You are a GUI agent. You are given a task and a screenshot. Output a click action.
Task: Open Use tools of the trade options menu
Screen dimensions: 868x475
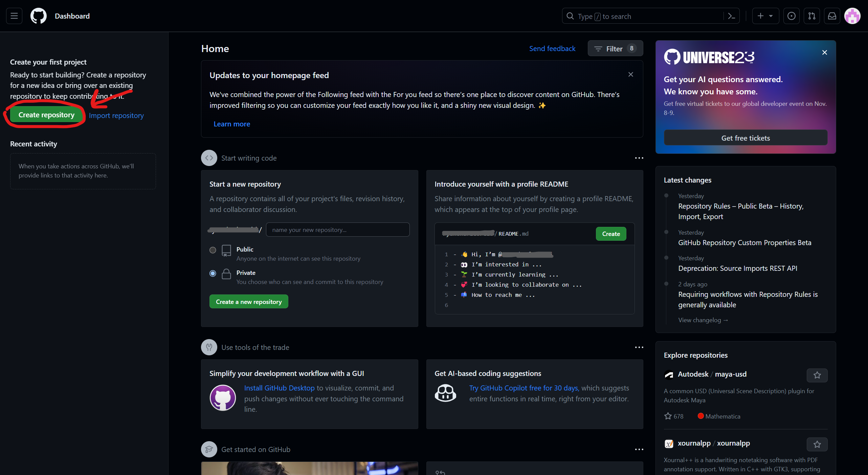639,348
